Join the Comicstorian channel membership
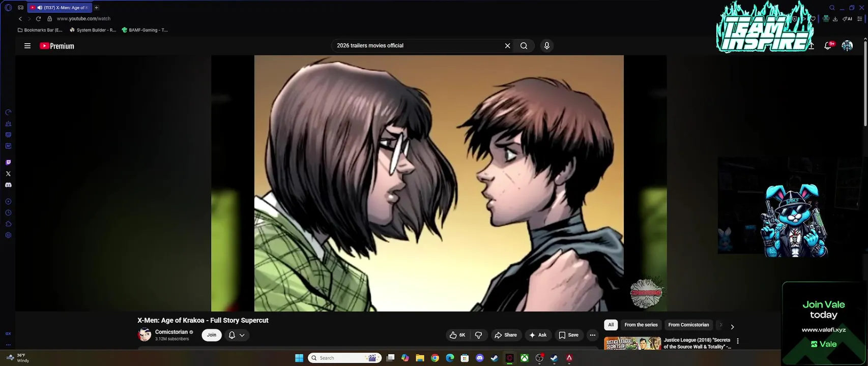 [x=212, y=335]
